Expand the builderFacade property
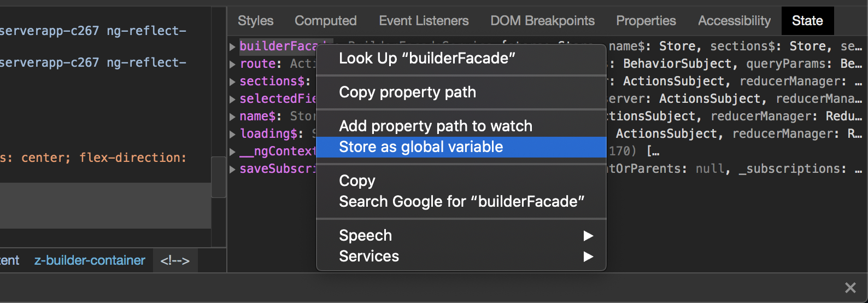868x303 pixels. [232, 46]
